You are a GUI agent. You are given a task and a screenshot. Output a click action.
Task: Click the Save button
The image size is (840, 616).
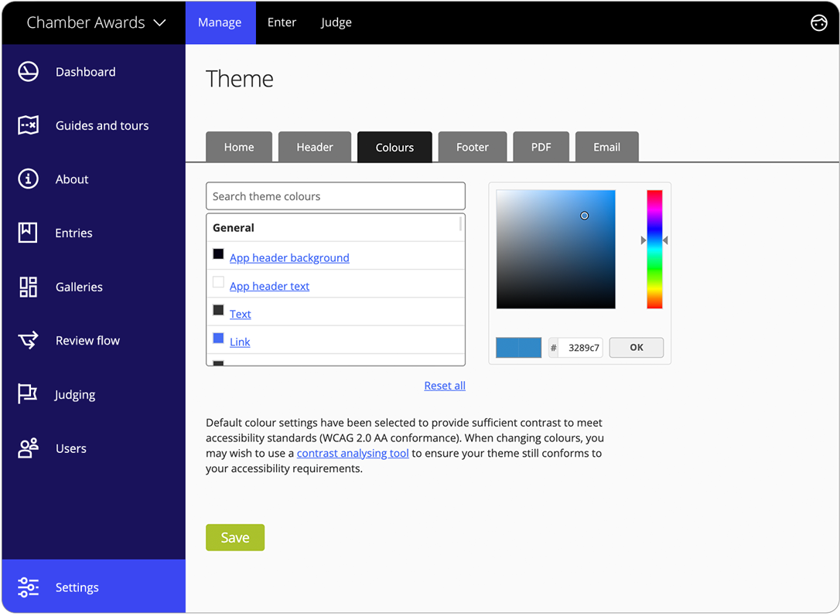point(235,537)
